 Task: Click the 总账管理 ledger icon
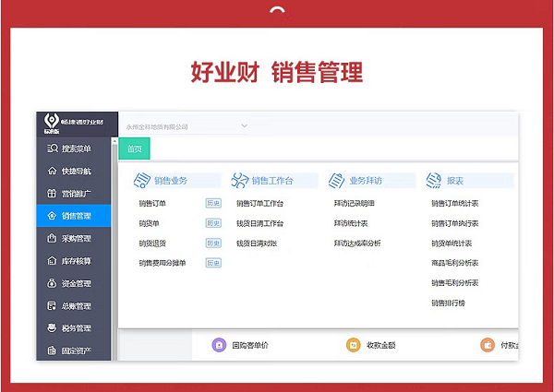52,305
